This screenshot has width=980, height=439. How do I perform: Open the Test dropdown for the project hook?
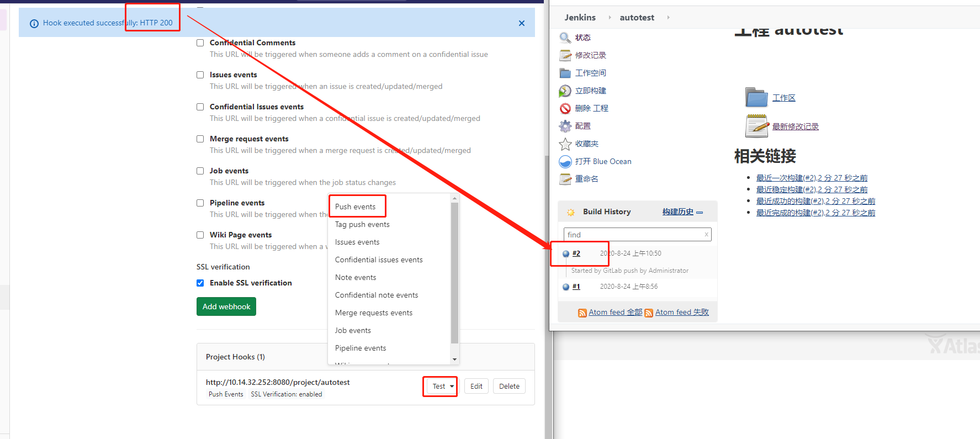(442, 387)
